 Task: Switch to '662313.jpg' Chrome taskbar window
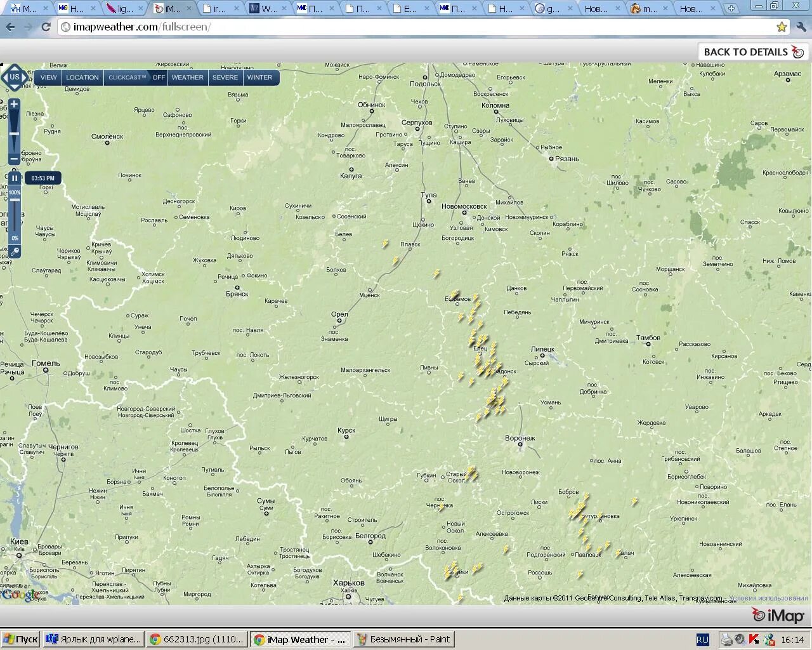[197, 639]
